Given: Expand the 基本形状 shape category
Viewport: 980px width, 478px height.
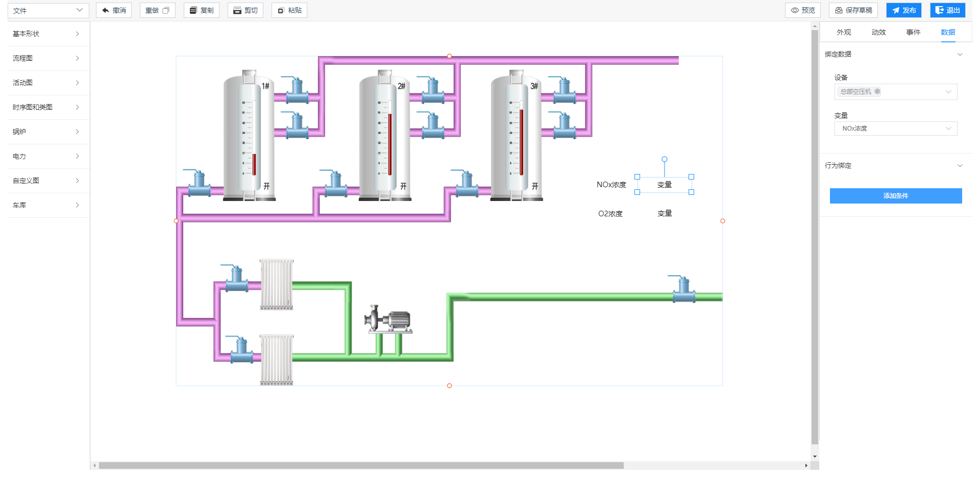Looking at the screenshot, I should coord(47,34).
